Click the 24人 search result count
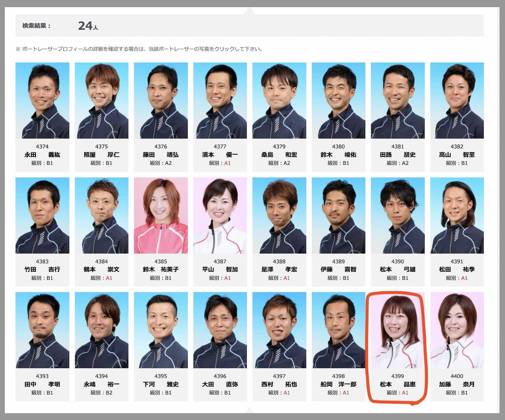Image resolution: width=505 pixels, height=420 pixels. tap(88, 26)
